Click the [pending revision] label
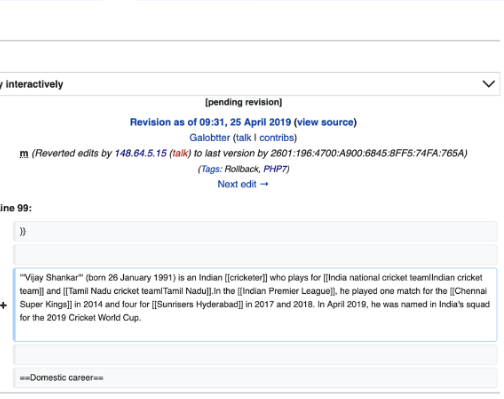This screenshot has width=504, height=399. (x=244, y=102)
